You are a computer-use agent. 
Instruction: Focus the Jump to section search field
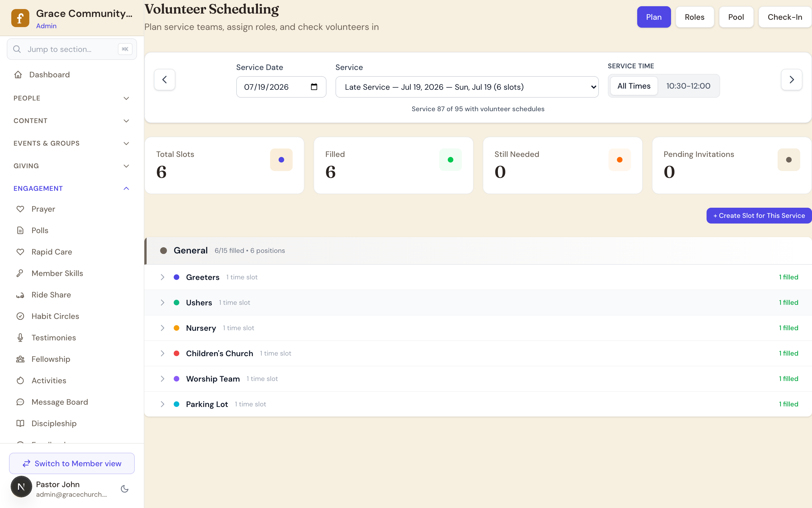[71, 49]
